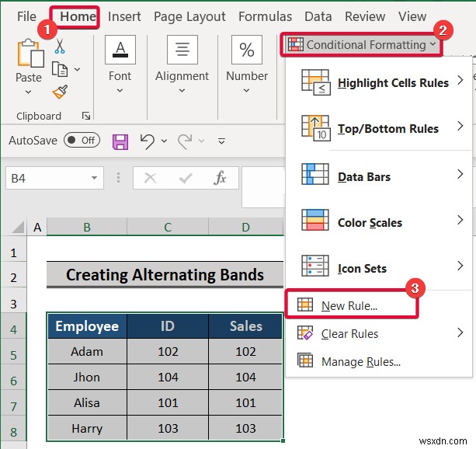Click the Top/Bottom Rules icon
The width and height of the screenshot is (476, 449).
pos(316,128)
